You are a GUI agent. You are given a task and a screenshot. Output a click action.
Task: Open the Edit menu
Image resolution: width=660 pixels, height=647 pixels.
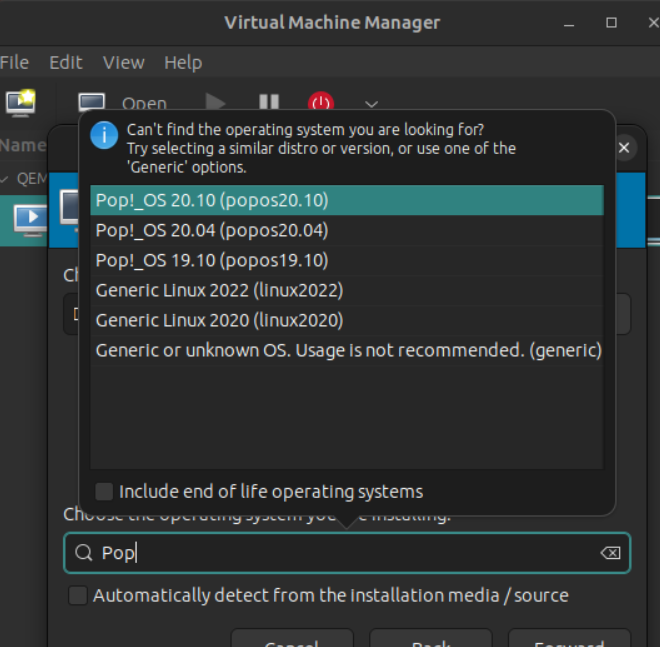(66, 62)
